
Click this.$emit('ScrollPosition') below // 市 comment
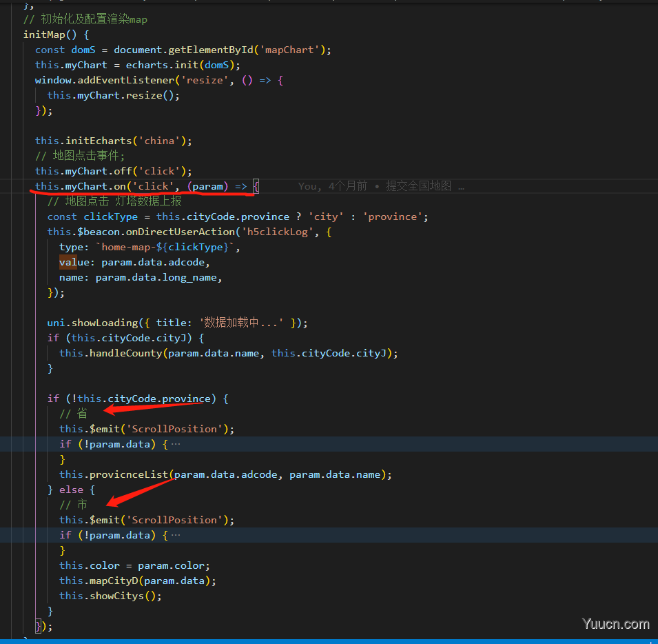(x=147, y=520)
